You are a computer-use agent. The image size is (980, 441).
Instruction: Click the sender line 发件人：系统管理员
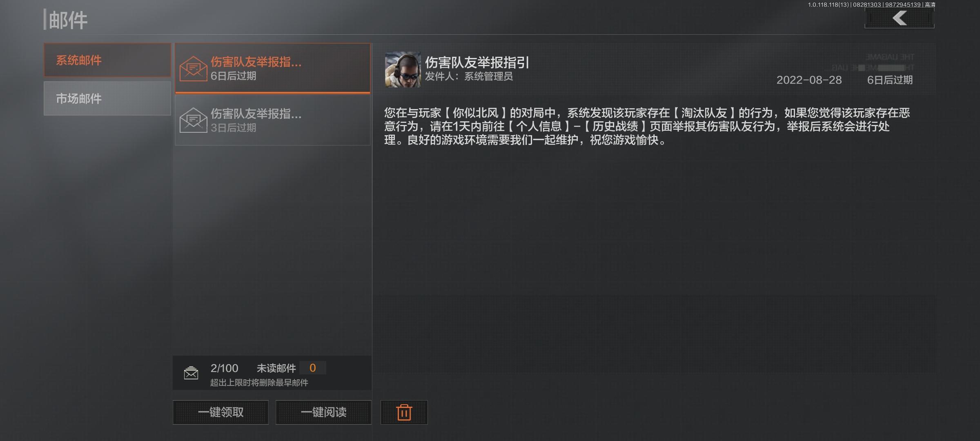point(469,76)
